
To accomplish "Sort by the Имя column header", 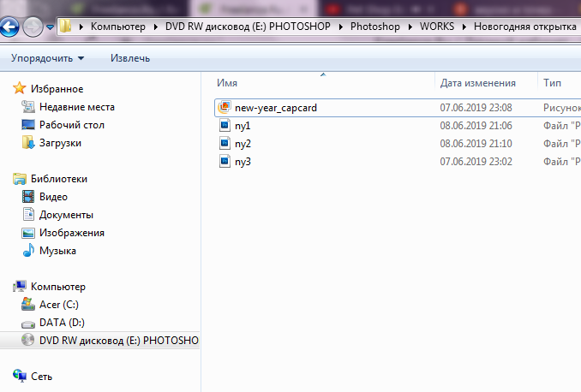I will [x=227, y=83].
